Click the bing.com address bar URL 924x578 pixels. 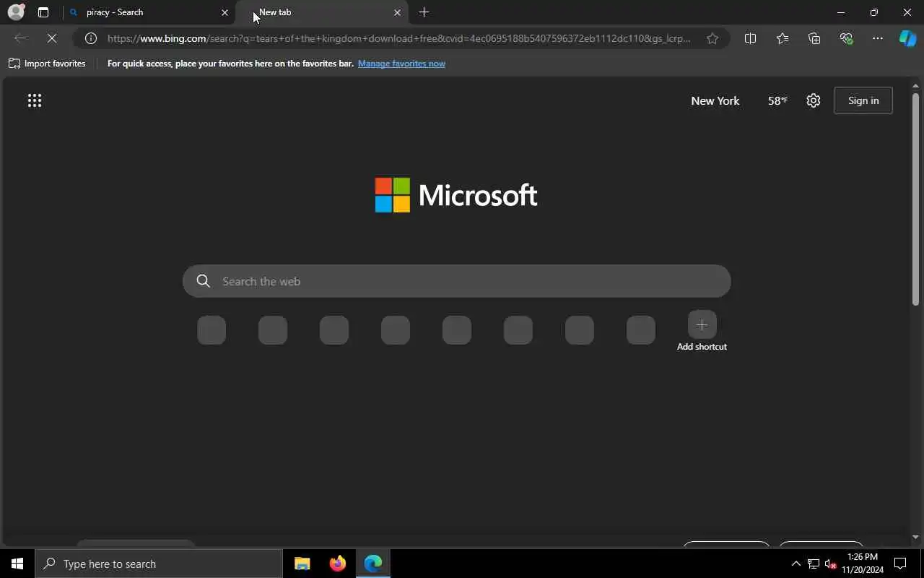coord(399,38)
